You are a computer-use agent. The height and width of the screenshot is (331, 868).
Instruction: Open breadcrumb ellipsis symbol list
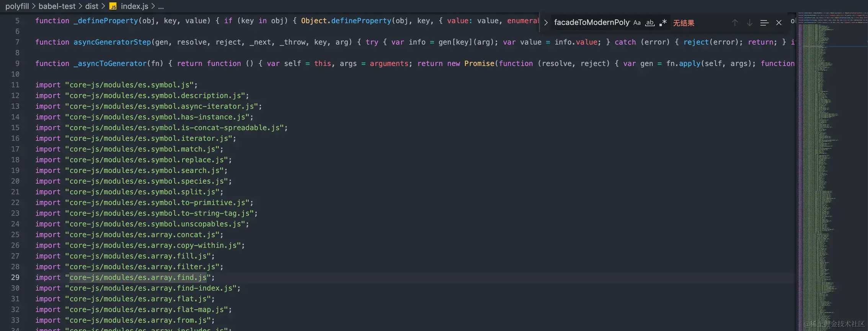[161, 6]
